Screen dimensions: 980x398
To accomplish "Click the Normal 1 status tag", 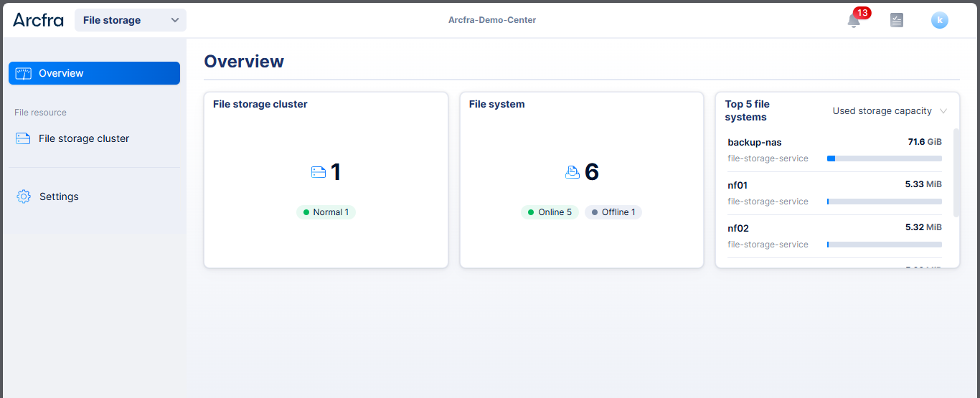I will (x=326, y=212).
